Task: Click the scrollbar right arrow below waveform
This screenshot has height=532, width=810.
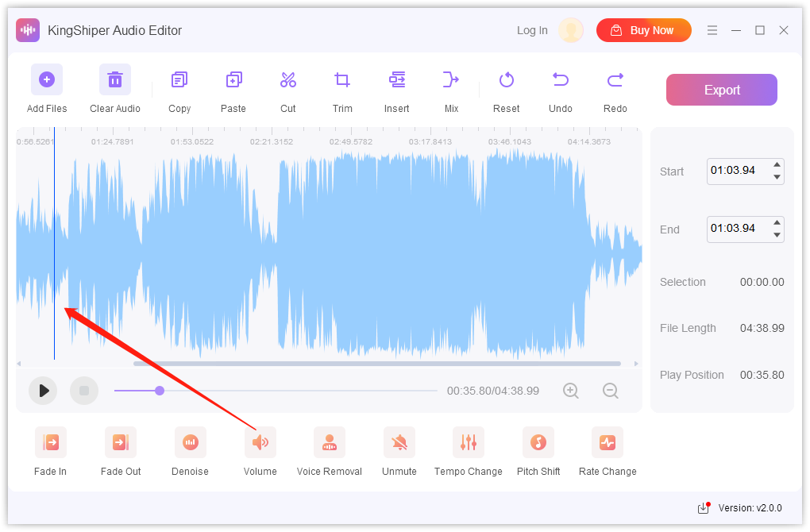Action: point(636,364)
